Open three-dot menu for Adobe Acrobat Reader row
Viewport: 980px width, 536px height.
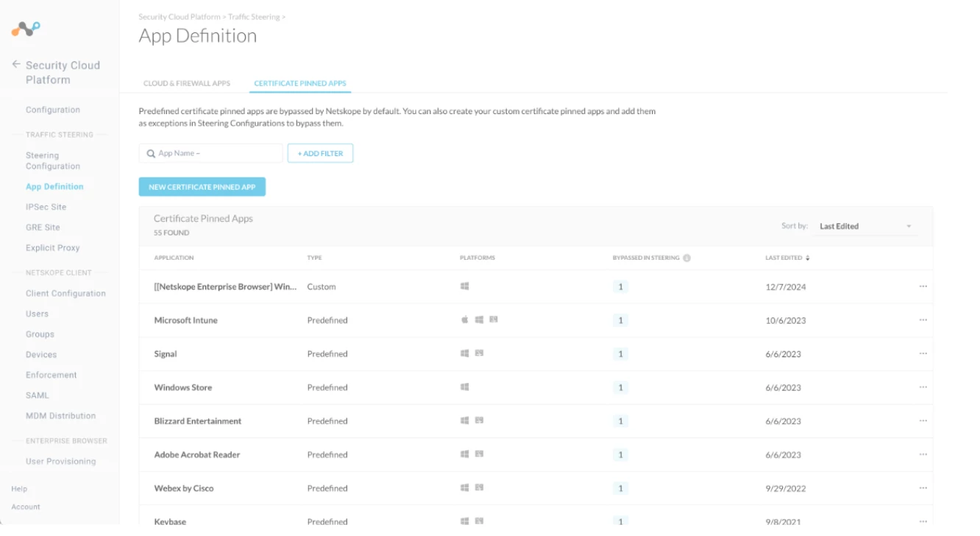click(923, 454)
